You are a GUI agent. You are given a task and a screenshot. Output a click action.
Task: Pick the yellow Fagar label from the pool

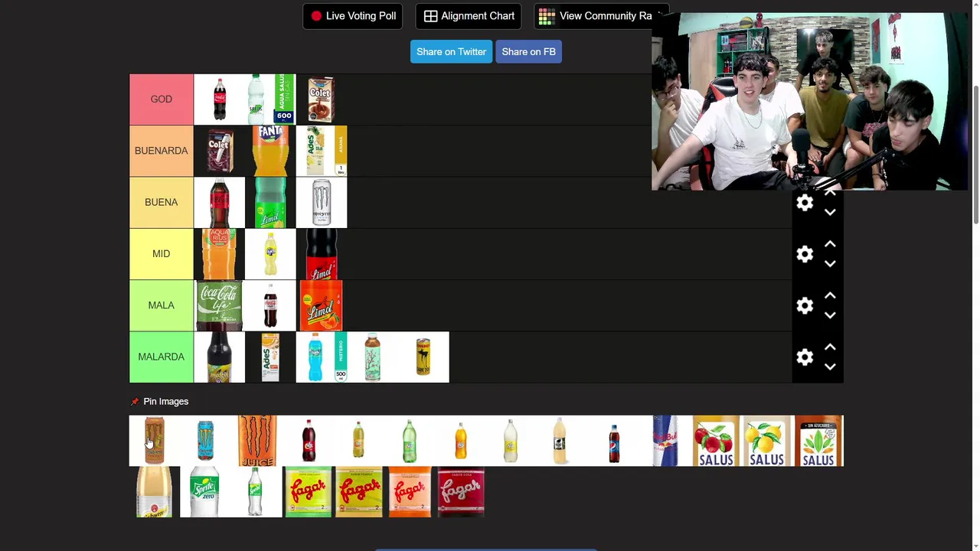[x=358, y=492]
